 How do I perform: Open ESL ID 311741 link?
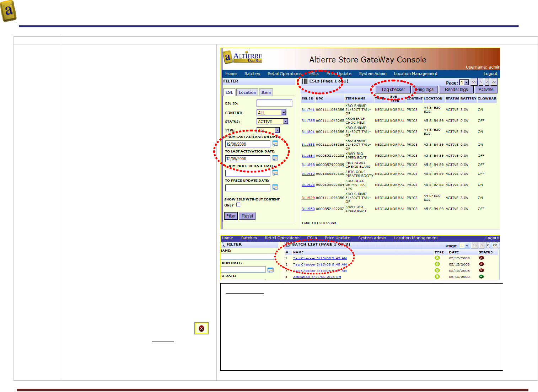308,110
